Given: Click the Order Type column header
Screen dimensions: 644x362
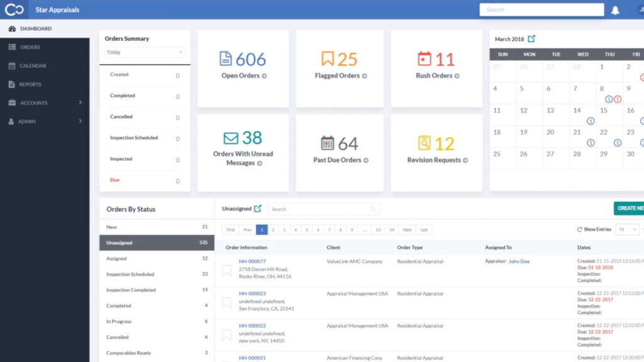Looking at the screenshot, I should pos(409,248).
